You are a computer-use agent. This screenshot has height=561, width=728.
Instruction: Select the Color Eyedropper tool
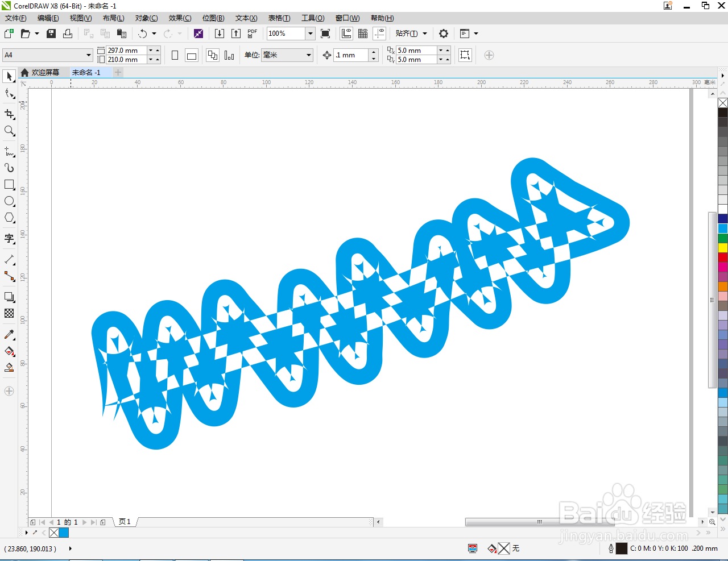coord(9,334)
